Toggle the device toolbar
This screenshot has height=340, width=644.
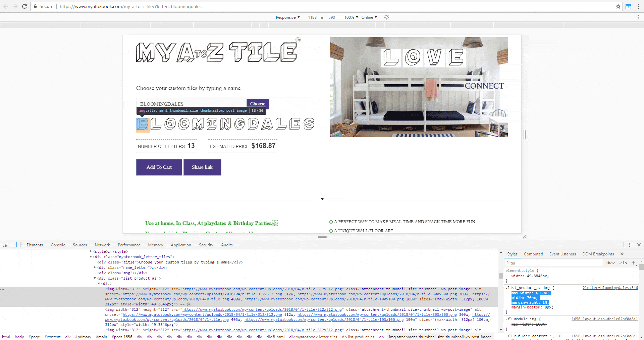click(14, 245)
